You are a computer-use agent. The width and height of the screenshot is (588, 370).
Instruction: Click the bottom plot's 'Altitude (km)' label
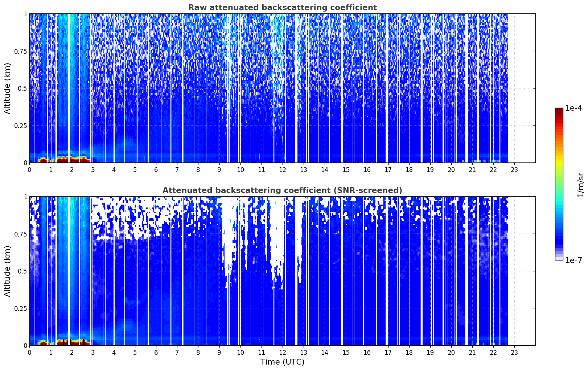(x=8, y=271)
